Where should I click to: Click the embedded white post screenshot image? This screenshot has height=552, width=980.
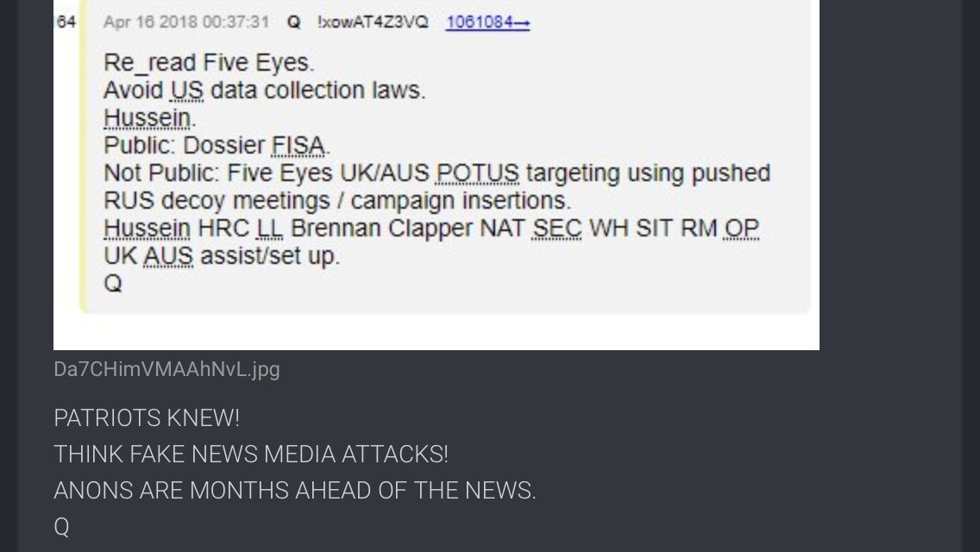[x=437, y=174]
